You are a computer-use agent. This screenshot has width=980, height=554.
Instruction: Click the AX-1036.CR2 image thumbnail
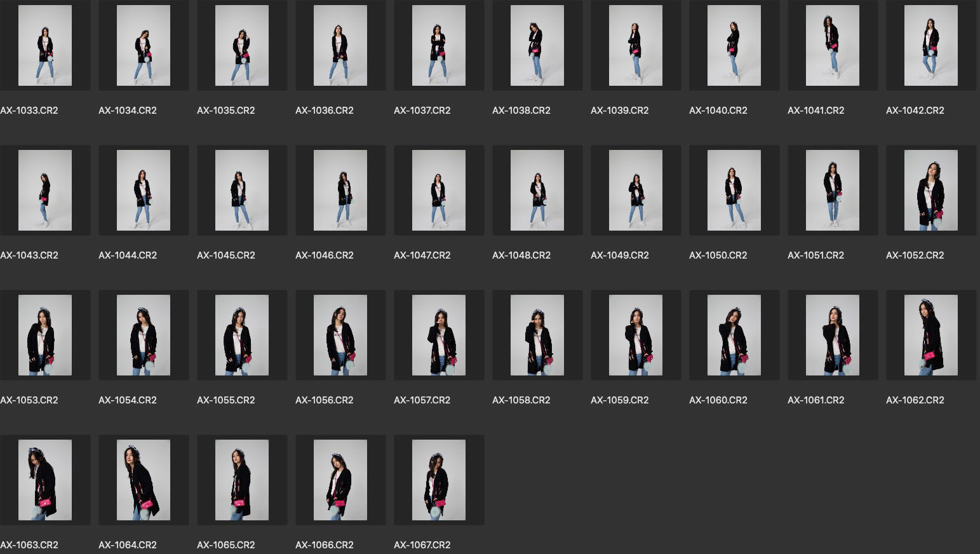(340, 46)
